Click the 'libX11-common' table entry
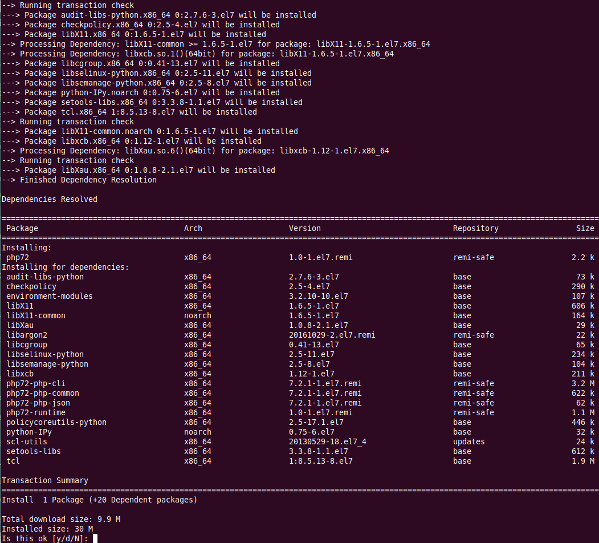Screen dimensions: 599x543 36,316
